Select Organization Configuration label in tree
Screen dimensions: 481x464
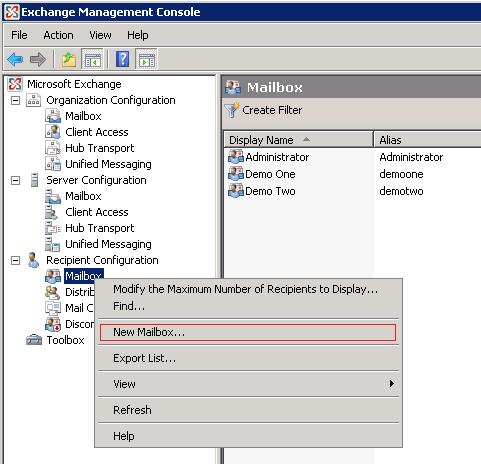coord(111,100)
